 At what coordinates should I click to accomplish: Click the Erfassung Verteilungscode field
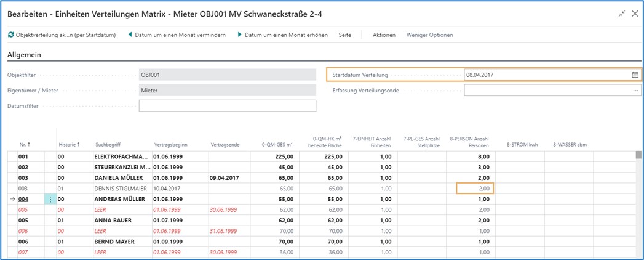(548, 91)
